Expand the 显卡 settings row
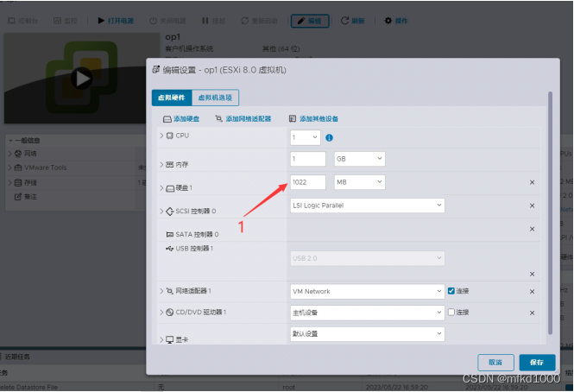Image resolution: width=574 pixels, height=392 pixels. 161,339
